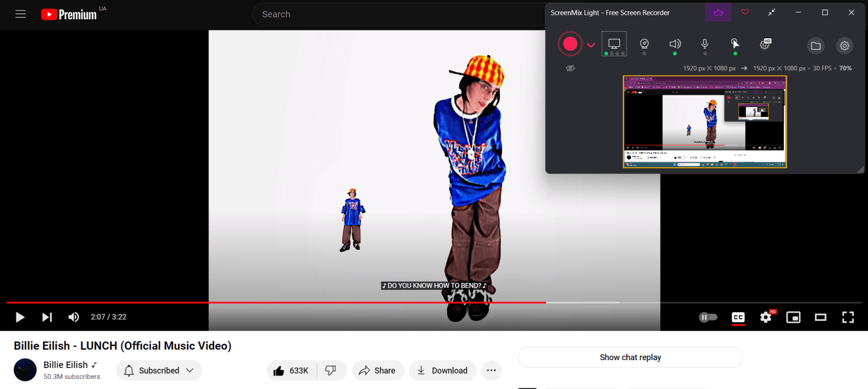Open the recordings folder in ScreenMix
This screenshot has width=868, height=389.
tap(815, 45)
